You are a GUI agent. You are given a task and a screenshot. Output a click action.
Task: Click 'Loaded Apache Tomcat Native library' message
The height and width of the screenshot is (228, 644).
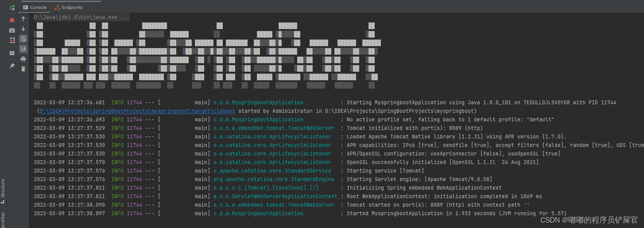coord(456,136)
